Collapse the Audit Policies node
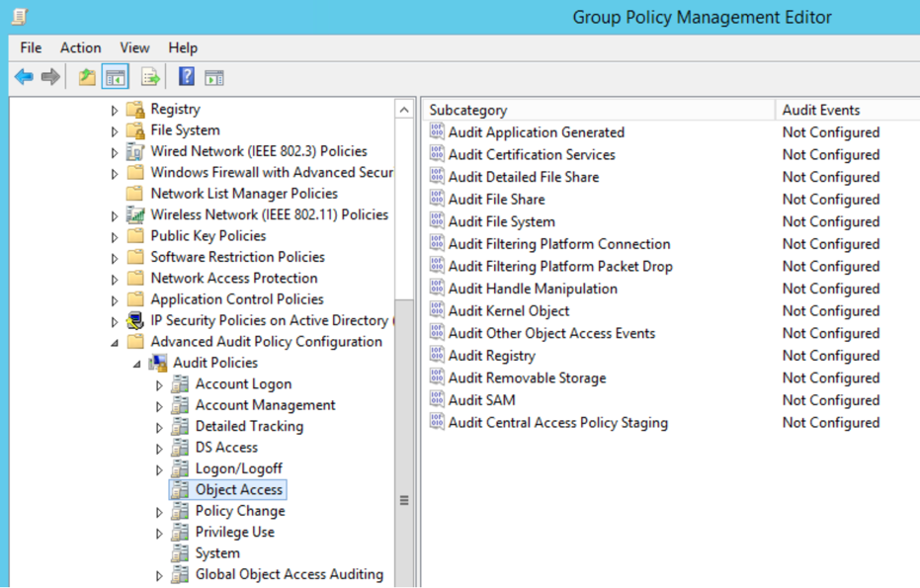The width and height of the screenshot is (920, 588). click(136, 364)
